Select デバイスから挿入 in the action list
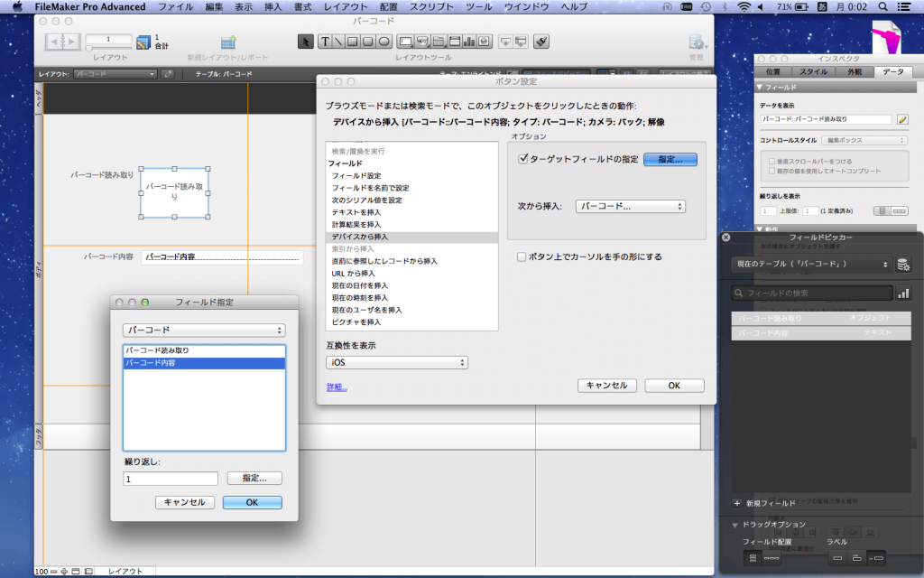This screenshot has height=578, width=924. [361, 236]
